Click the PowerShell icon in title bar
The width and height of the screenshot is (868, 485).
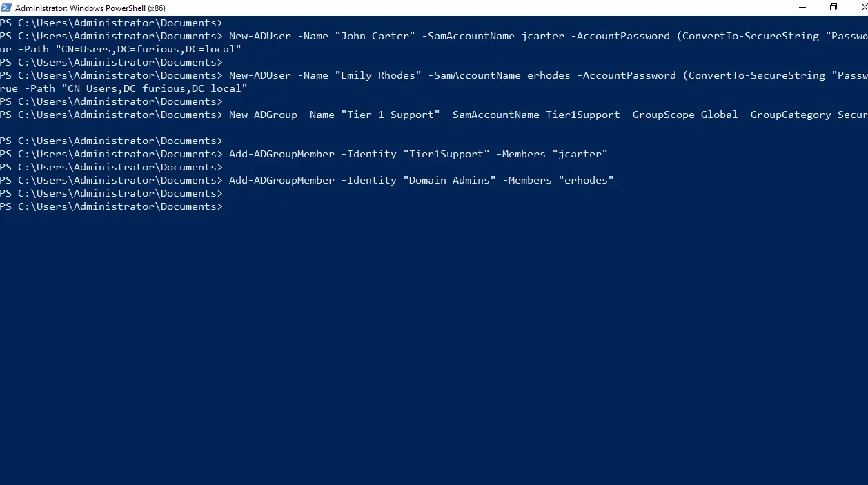click(x=6, y=8)
